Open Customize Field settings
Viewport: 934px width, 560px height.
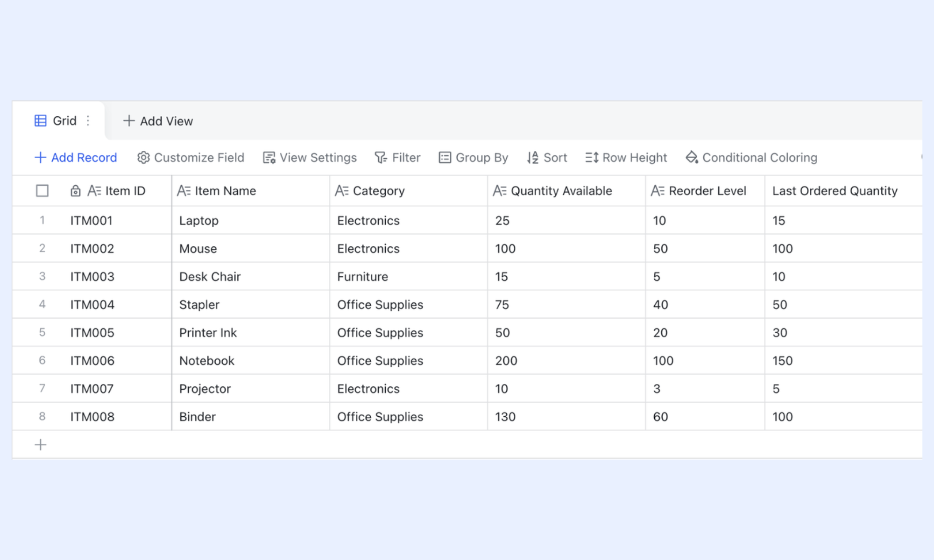[191, 158]
